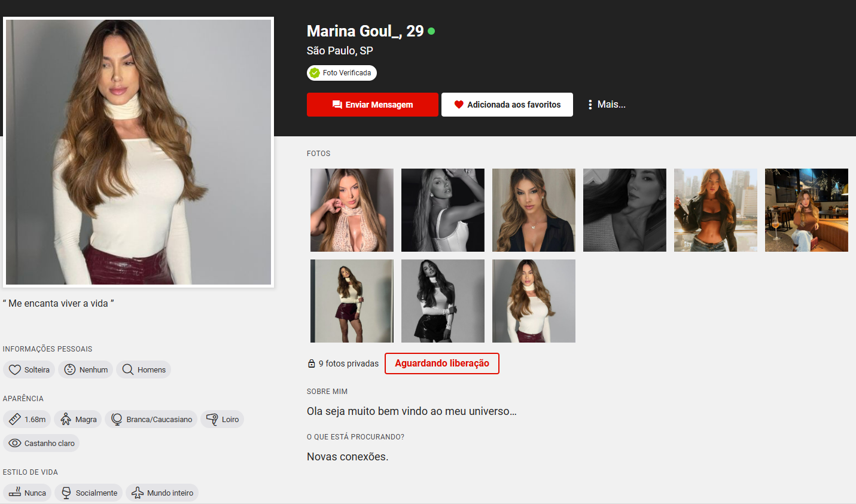This screenshot has height=504, width=856.
Task: Click the hair dryer icon beside Loiro
Action: tap(212, 419)
